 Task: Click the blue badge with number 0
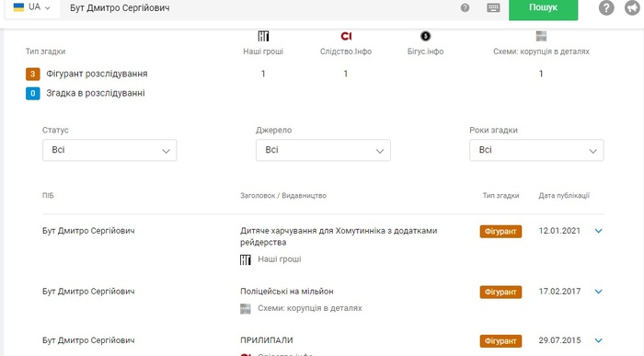(x=33, y=94)
